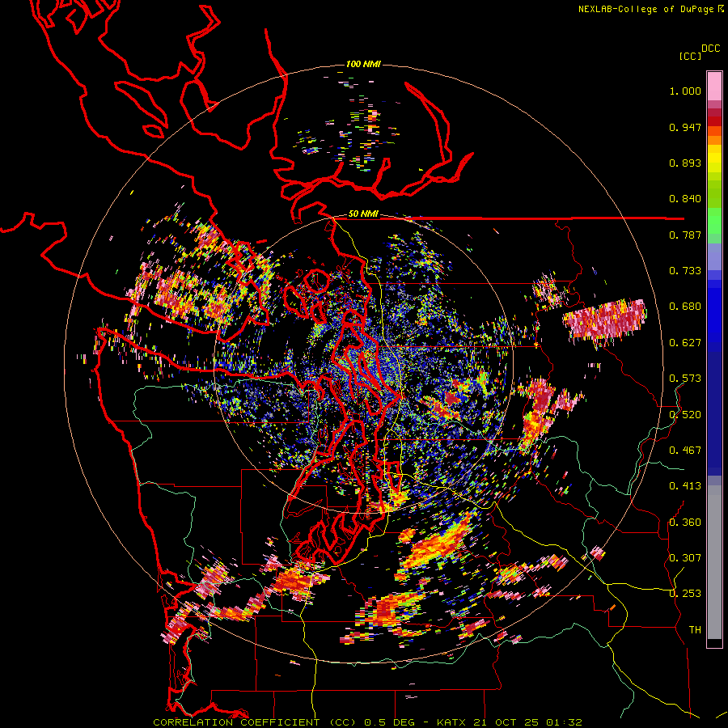Viewport: 728px width, 728px height.
Task: Click the TH legend label
Action: [695, 630]
